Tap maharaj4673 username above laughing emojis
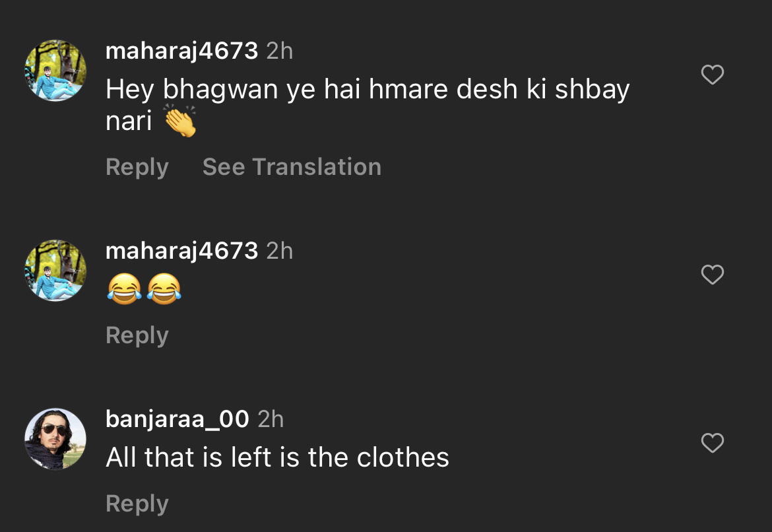 (x=181, y=251)
